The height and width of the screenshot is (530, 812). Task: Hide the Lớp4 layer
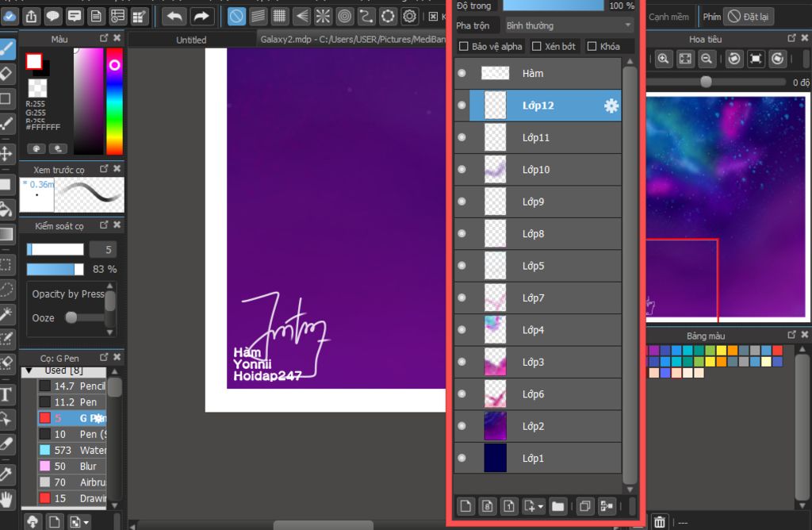click(462, 330)
